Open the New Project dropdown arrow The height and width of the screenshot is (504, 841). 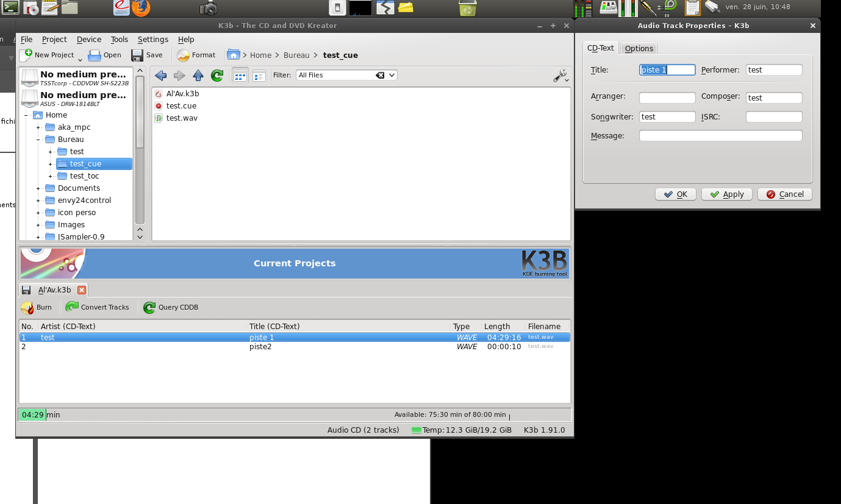(80, 60)
